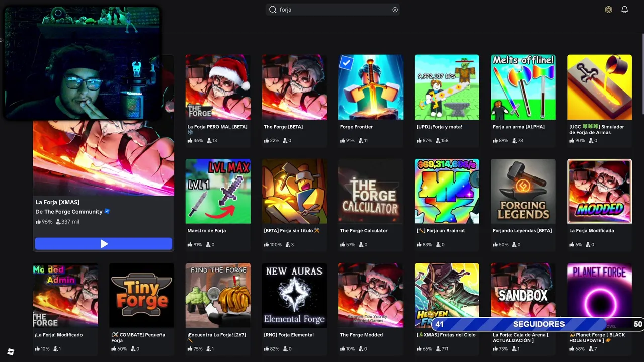
Task: Open Tiny Forge game thumbnail
Action: click(141, 295)
